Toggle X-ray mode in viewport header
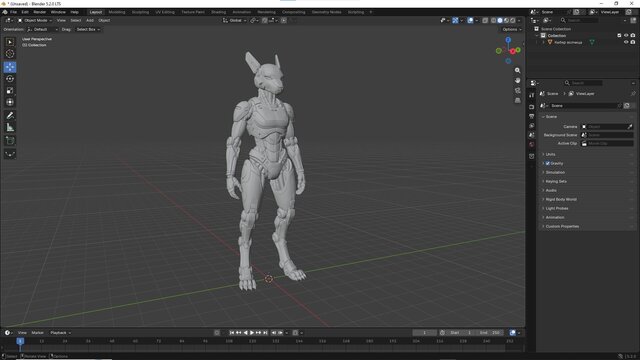The height and width of the screenshot is (360, 640). point(485,20)
